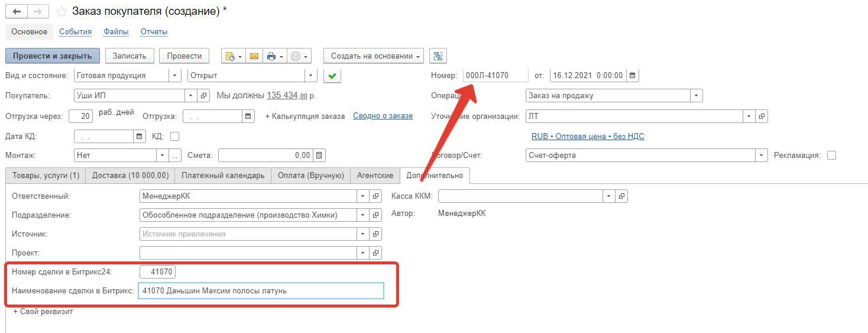This screenshot has height=333, width=868.
Task: Expand the Операция Заказ на продажу dropdown
Action: [x=697, y=96]
